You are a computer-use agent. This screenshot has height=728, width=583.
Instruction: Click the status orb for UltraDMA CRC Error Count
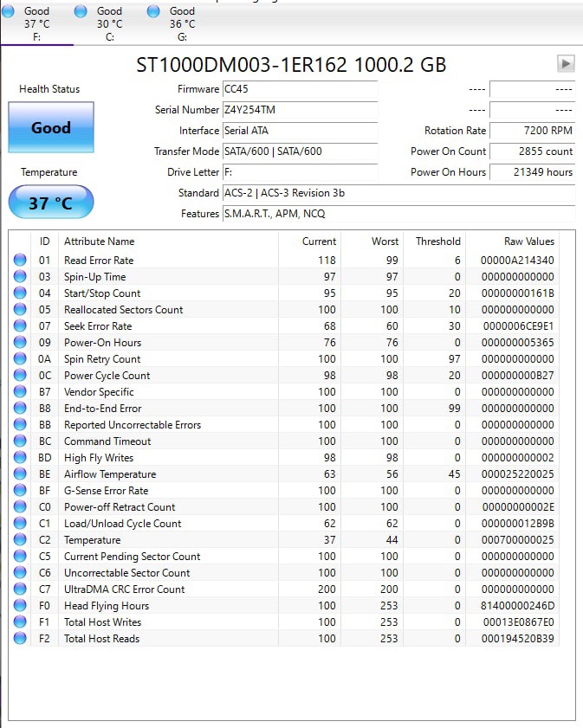tap(20, 589)
